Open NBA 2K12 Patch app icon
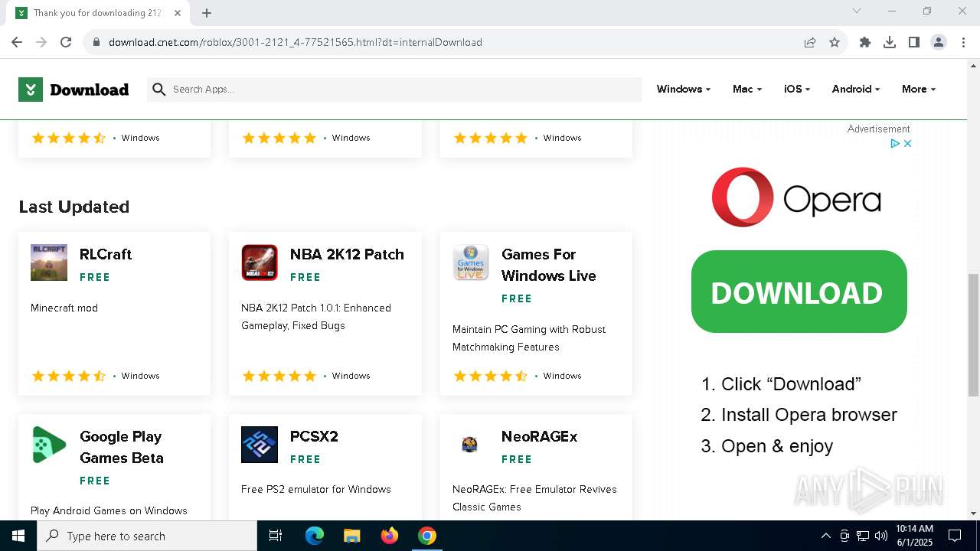 [x=260, y=262]
